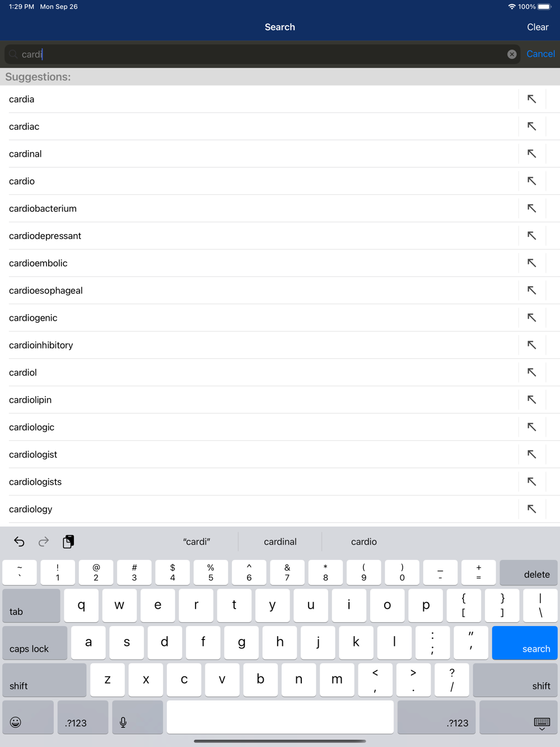Tap the blue search key

pos(525,643)
